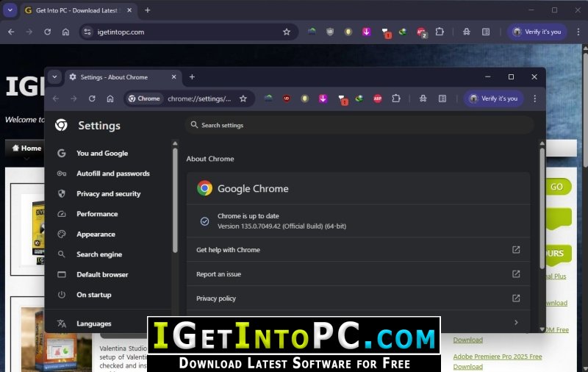Click the Privacy policy row
Image resolution: width=588 pixels, height=372 pixels.
pos(358,298)
